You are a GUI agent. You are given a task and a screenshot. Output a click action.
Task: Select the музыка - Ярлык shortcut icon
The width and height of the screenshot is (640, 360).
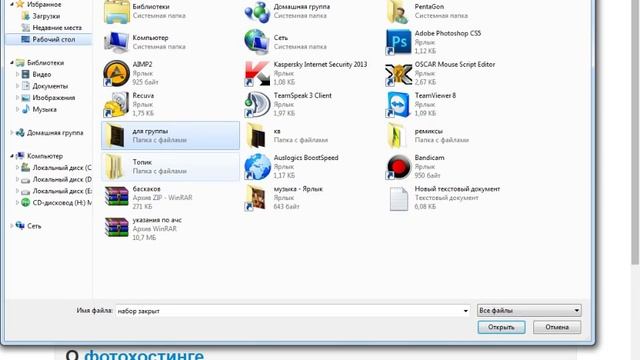(256, 198)
